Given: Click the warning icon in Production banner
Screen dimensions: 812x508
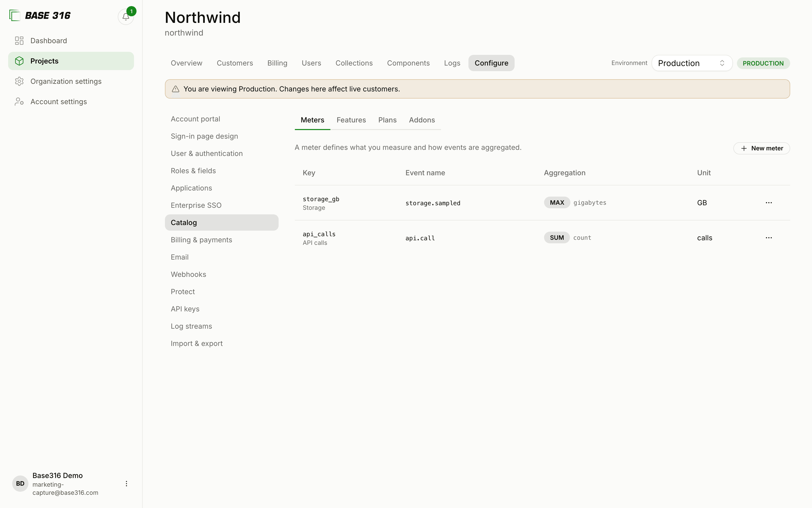Looking at the screenshot, I should [176, 89].
